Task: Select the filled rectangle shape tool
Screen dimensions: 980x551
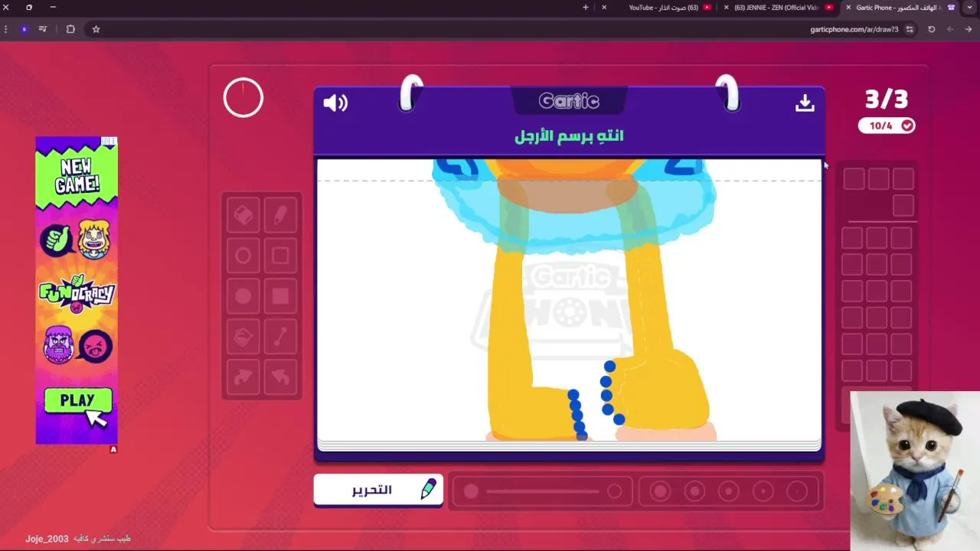Action: [x=280, y=296]
